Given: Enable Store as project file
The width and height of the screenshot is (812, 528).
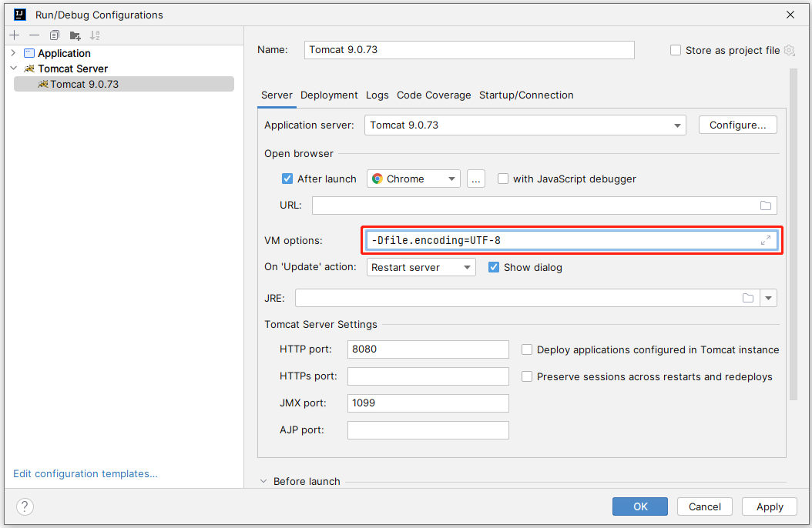Looking at the screenshot, I should 676,50.
